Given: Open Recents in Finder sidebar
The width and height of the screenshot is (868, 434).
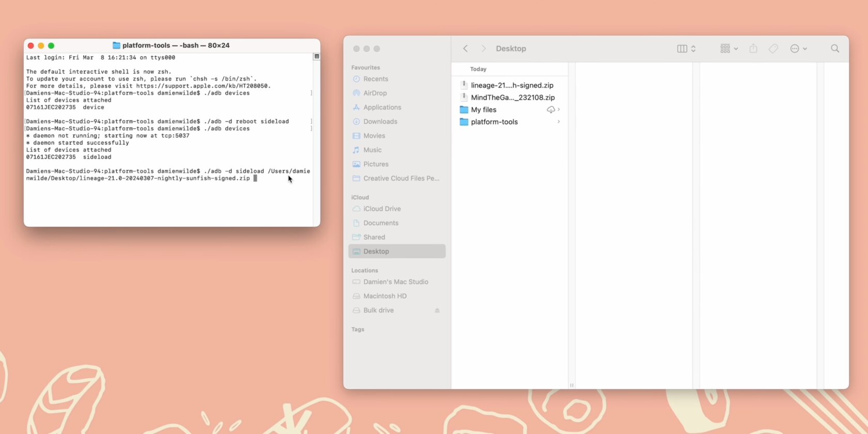Looking at the screenshot, I should click(397, 79).
